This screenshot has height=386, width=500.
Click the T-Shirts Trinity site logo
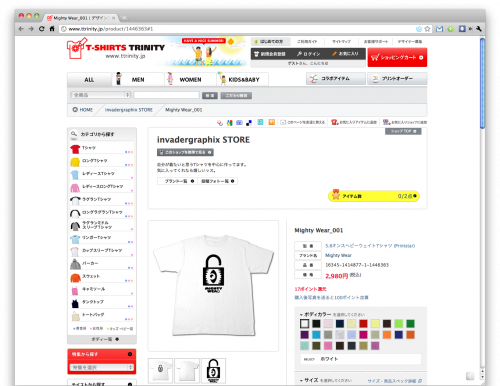[116, 49]
